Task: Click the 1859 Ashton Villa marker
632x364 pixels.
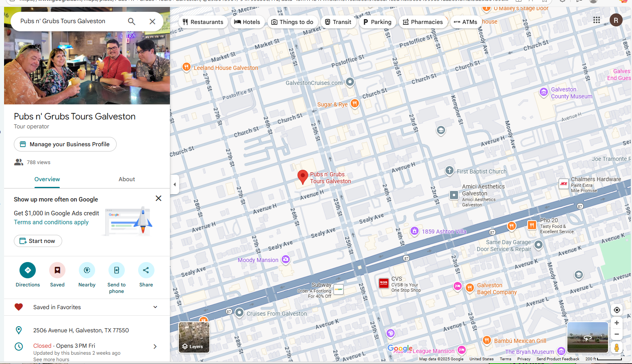Action: point(414,231)
